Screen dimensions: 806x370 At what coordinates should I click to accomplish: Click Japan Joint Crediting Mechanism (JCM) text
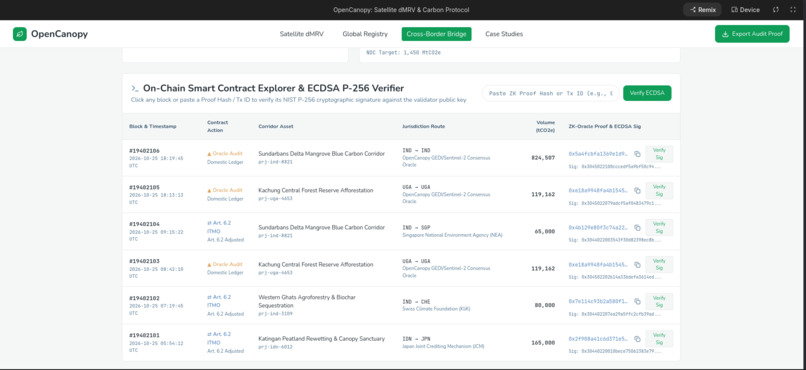coord(443,346)
